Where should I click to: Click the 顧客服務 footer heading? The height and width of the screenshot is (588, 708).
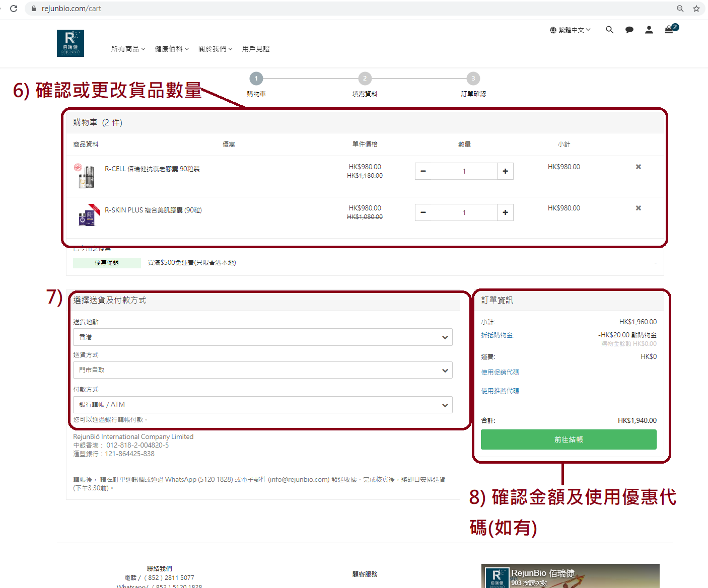(x=365, y=574)
